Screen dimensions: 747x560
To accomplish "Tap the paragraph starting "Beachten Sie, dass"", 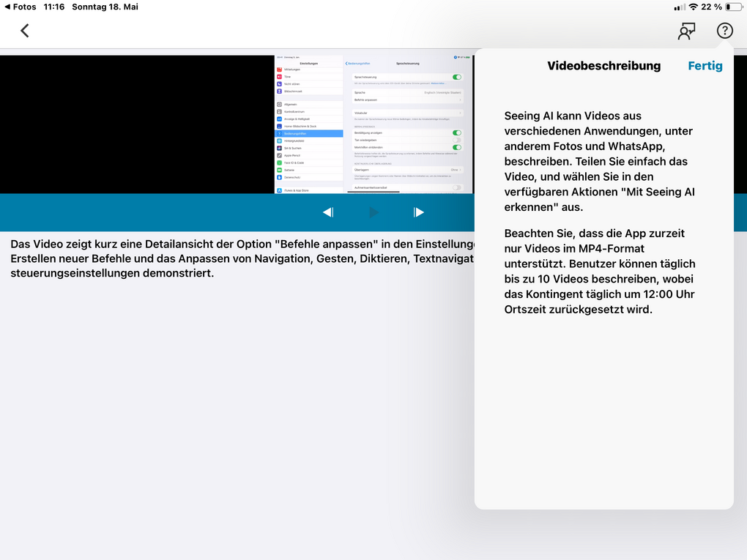I will point(599,272).
